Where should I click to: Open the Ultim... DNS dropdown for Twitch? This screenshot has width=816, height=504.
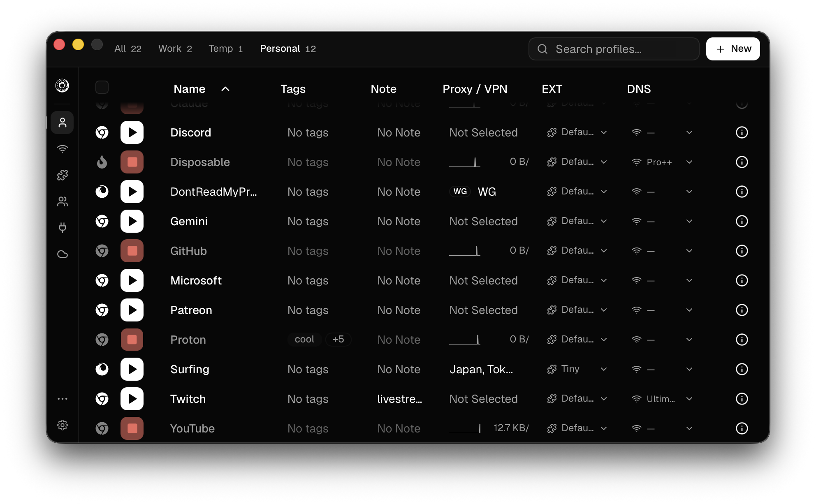(662, 399)
